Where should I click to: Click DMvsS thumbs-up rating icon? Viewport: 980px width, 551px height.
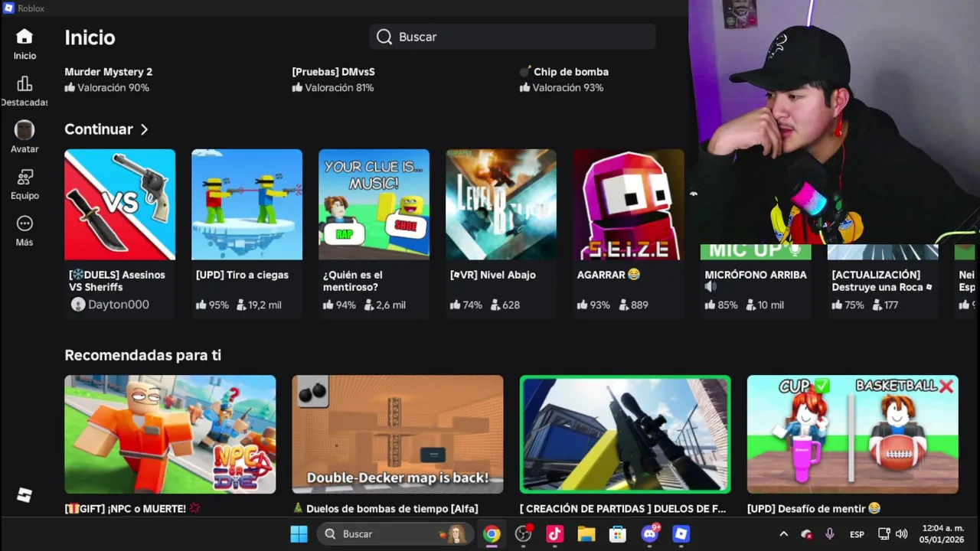(x=297, y=87)
